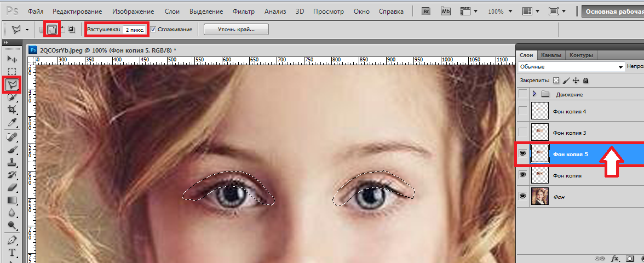Select the Spot Healing Brush tool

coord(12,136)
